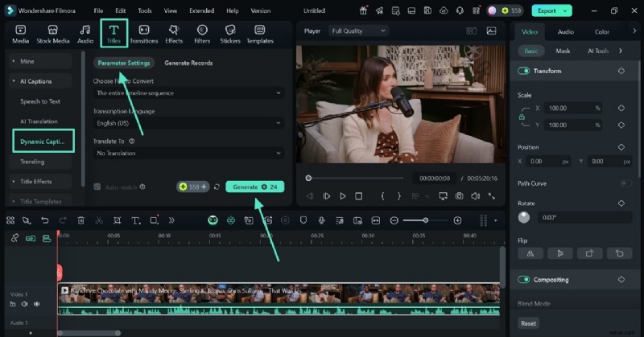The image size is (644, 337).
Task: Click the timeline zoom slider
Action: click(426, 220)
